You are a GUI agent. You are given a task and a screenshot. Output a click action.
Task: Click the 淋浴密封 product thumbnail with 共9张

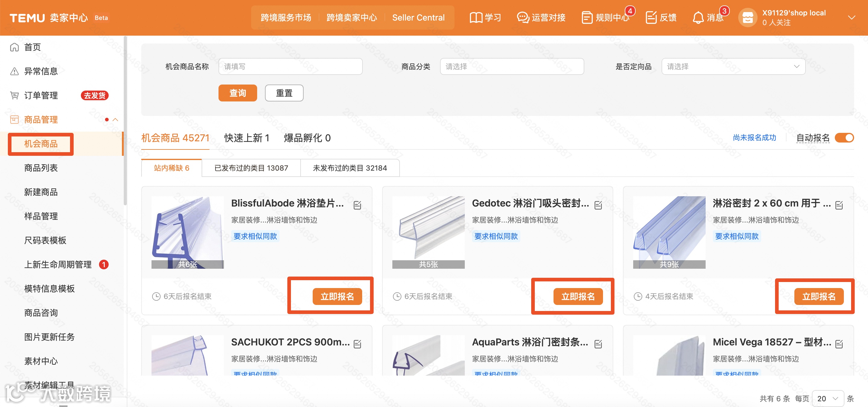pyautogui.click(x=669, y=232)
